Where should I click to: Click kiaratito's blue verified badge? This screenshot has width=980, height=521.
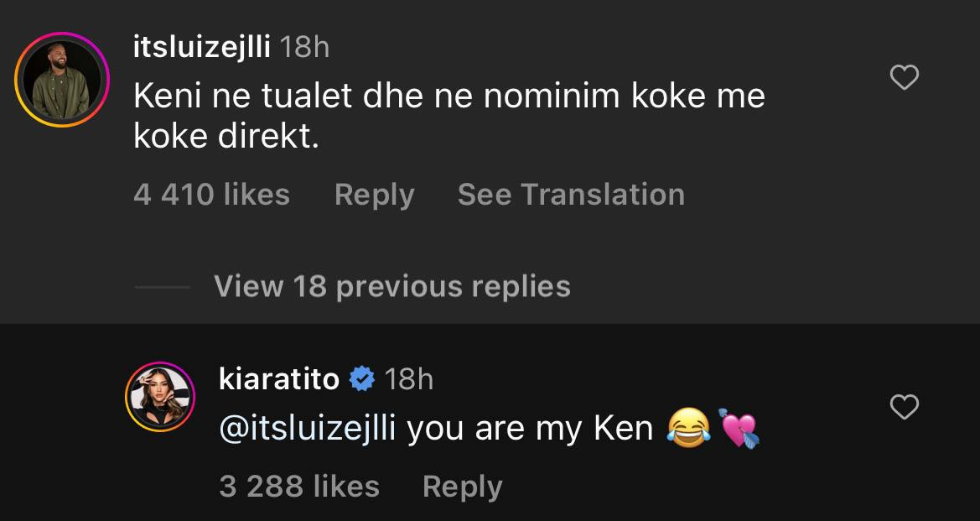pos(361,379)
